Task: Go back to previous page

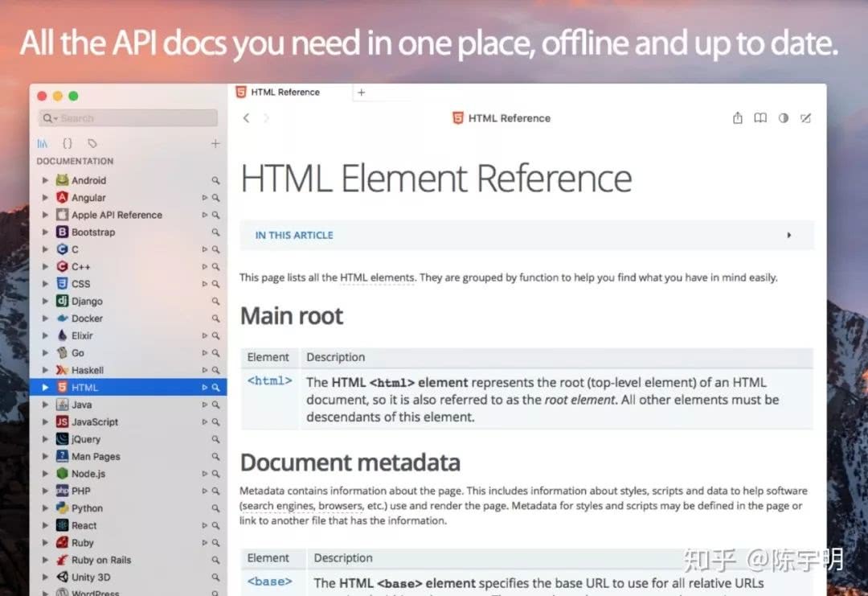Action: click(247, 118)
